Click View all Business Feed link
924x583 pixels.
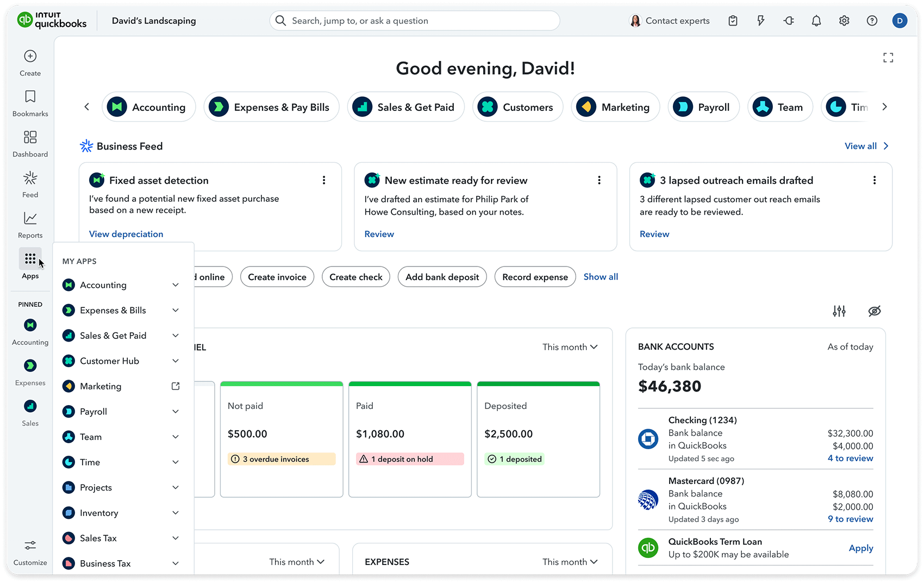[x=866, y=146]
